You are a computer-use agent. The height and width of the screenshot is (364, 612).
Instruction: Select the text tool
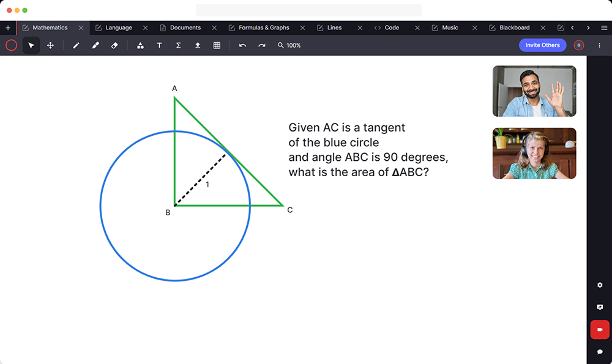159,45
